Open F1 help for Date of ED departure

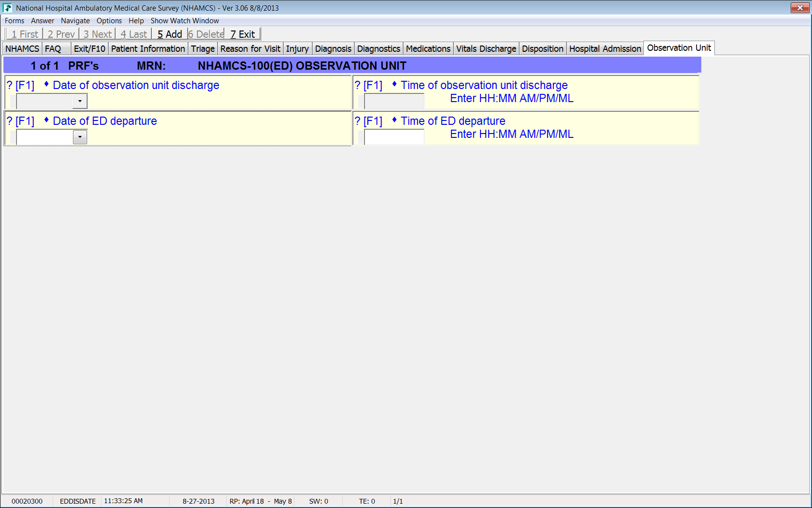pyautogui.click(x=21, y=121)
